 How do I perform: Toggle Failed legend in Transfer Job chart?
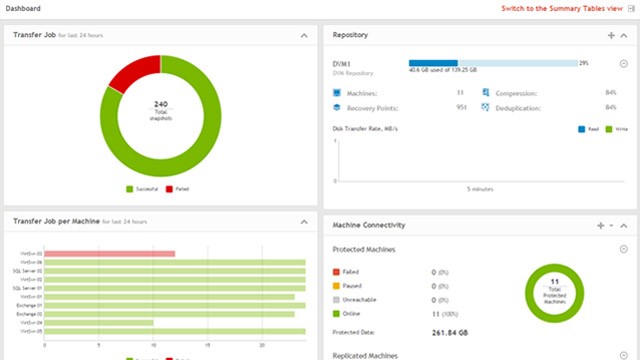(x=178, y=189)
